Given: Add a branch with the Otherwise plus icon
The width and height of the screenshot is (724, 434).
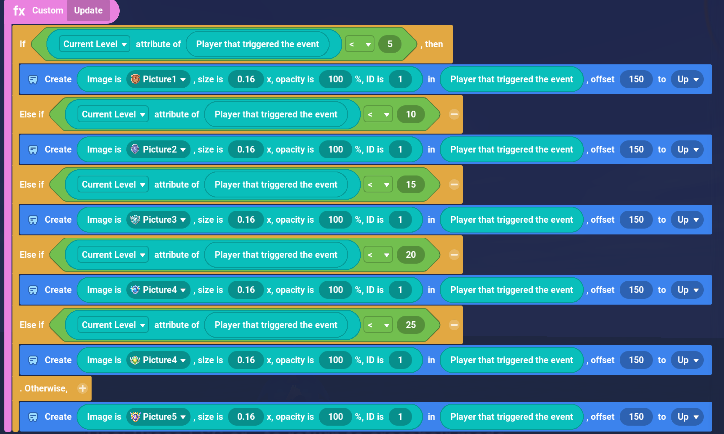Looking at the screenshot, I should click(x=82, y=388).
